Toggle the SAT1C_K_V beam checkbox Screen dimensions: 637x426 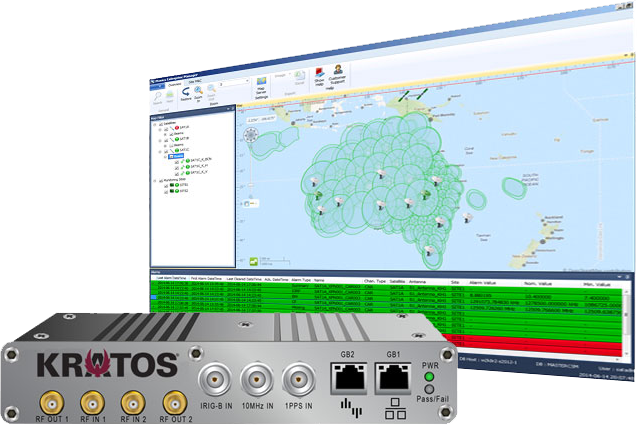pos(176,173)
